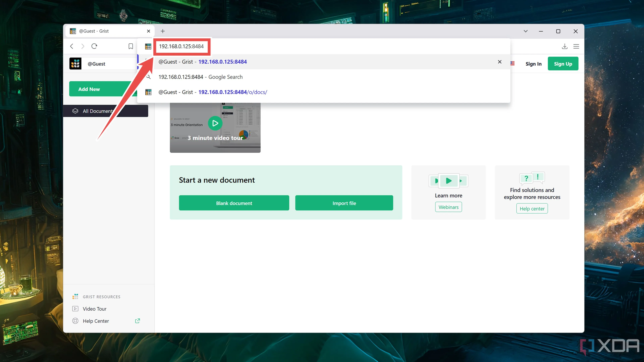The image size is (644, 362).
Task: Minimize the browser window
Action: tap(541, 31)
